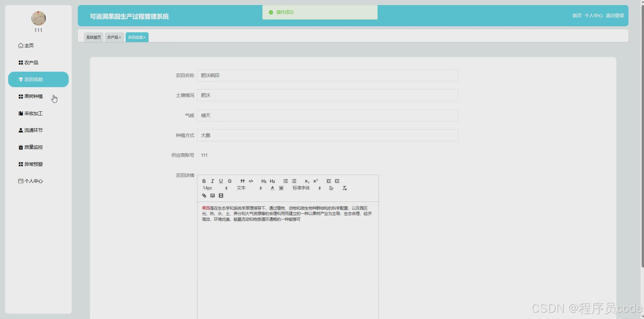Open the 文本 heading type dropdown
644x319 pixels.
(x=249, y=188)
